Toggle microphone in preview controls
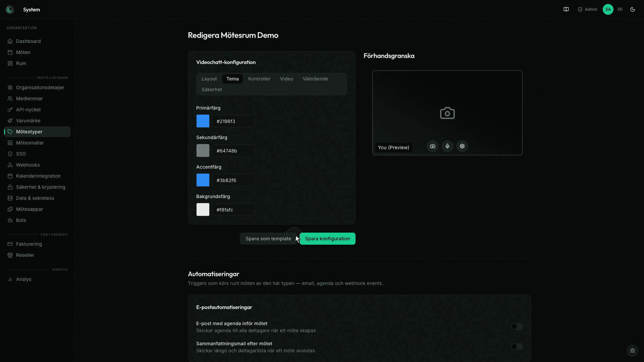The width and height of the screenshot is (644, 362). click(447, 146)
